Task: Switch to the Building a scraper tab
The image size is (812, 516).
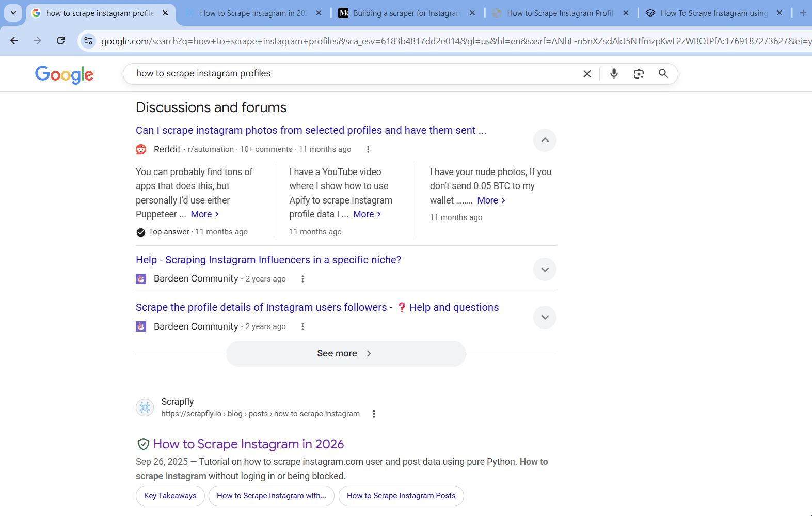Action: (x=406, y=13)
